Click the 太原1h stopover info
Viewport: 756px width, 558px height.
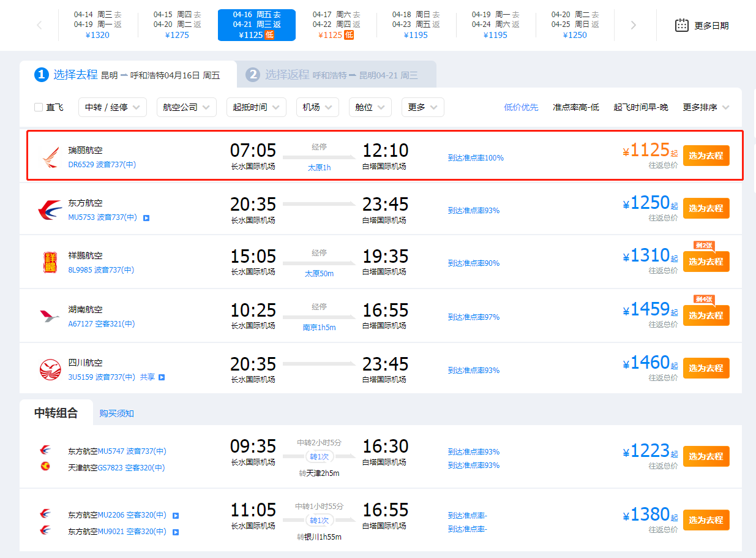[318, 167]
